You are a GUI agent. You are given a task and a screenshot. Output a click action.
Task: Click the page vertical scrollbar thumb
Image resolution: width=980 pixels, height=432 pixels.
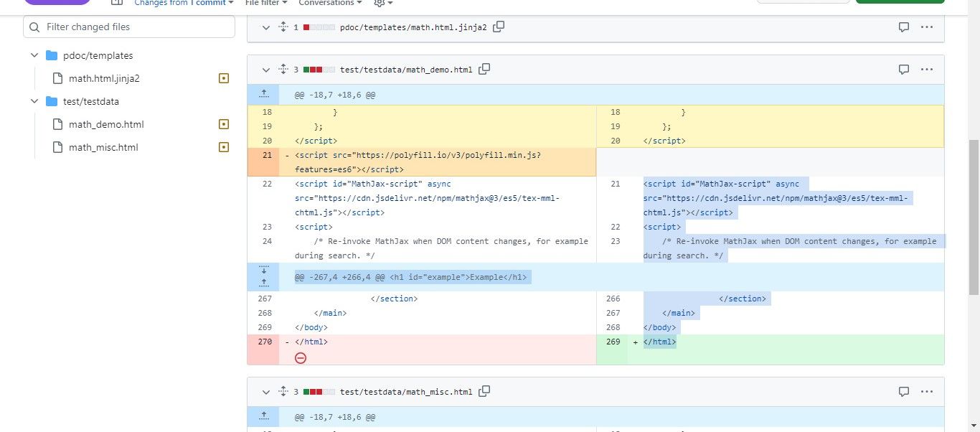(974, 217)
